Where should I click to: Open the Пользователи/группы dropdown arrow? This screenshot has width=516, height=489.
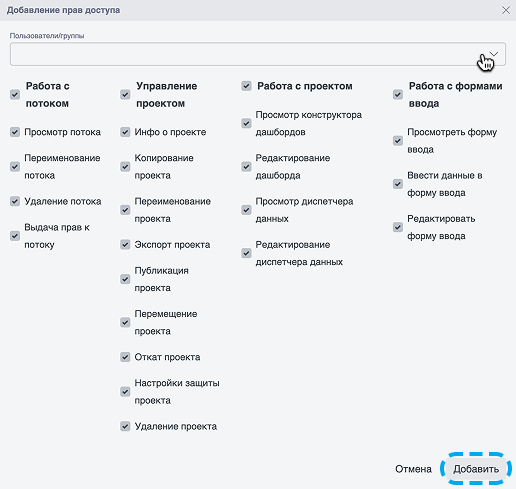coord(494,54)
